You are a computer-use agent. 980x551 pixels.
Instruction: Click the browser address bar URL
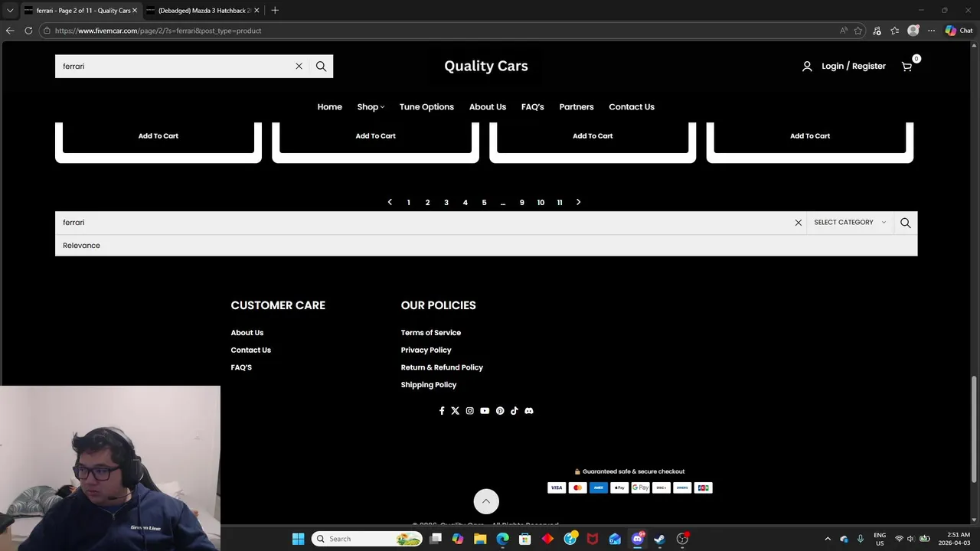click(x=158, y=31)
